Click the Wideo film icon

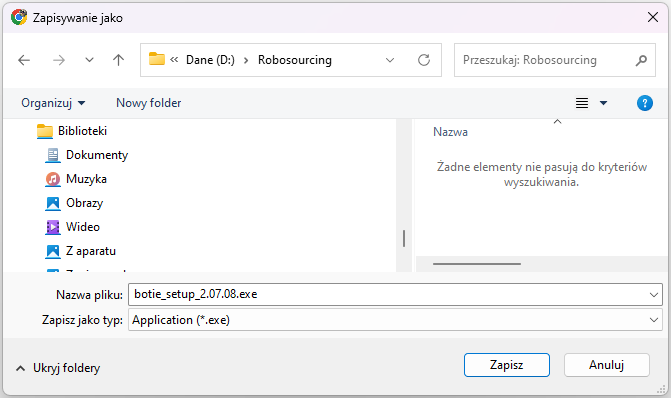pos(53,227)
